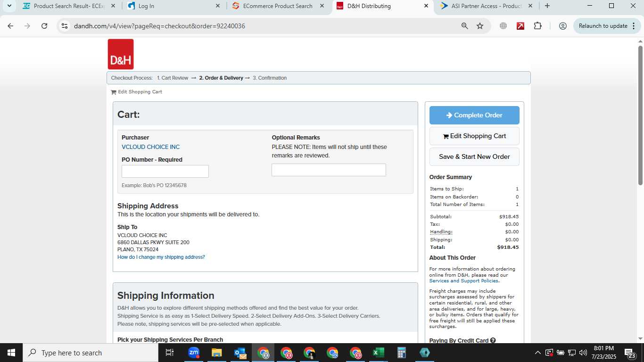Click the Order & Delivery step text
Image resolution: width=644 pixels, height=362 pixels.
point(221,78)
